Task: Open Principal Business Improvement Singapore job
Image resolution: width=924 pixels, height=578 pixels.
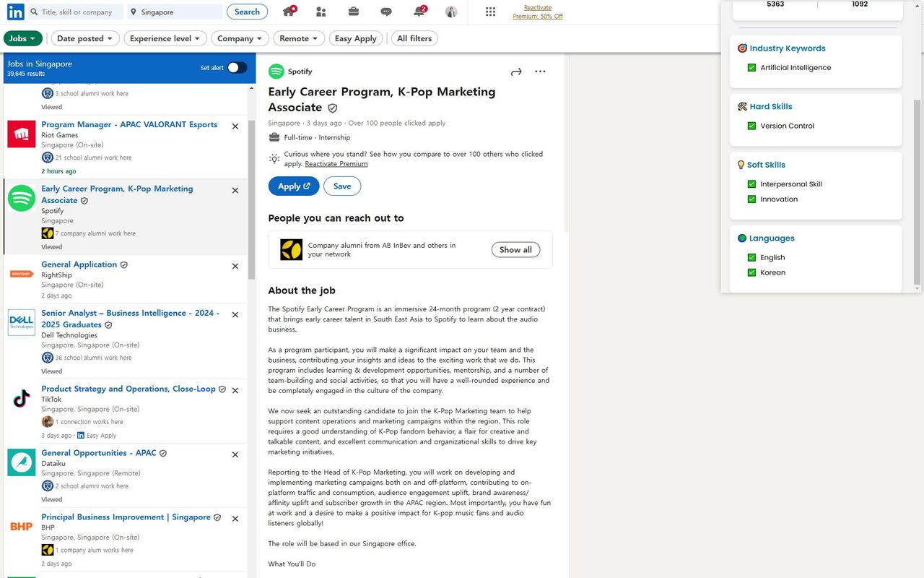Action: click(126, 517)
